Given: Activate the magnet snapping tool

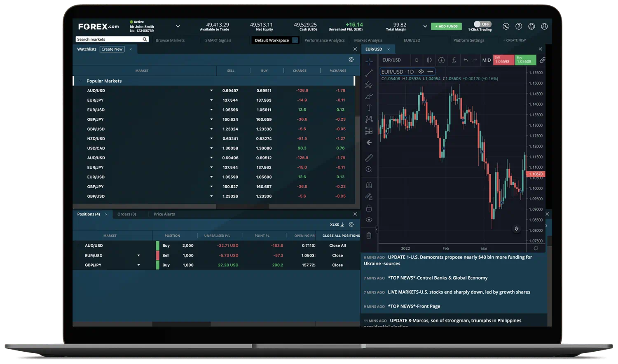Looking at the screenshot, I should [x=369, y=184].
